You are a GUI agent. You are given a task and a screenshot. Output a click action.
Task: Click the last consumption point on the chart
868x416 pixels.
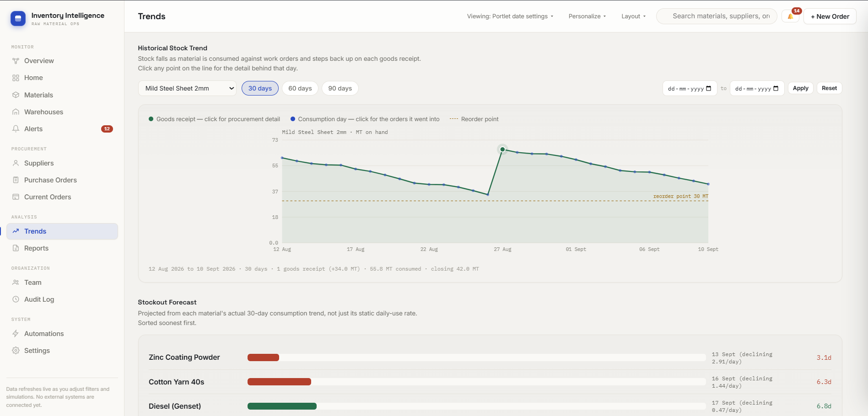(x=708, y=184)
